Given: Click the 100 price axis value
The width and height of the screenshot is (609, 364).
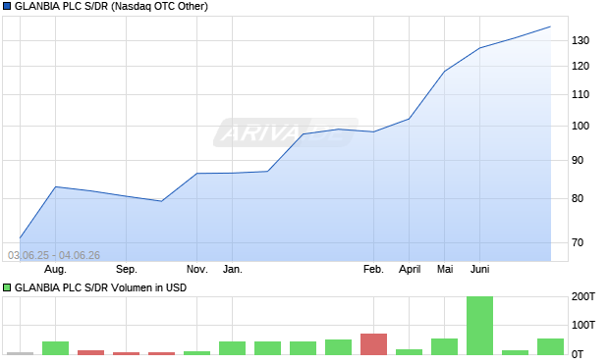Looking at the screenshot, I should pos(581,126).
